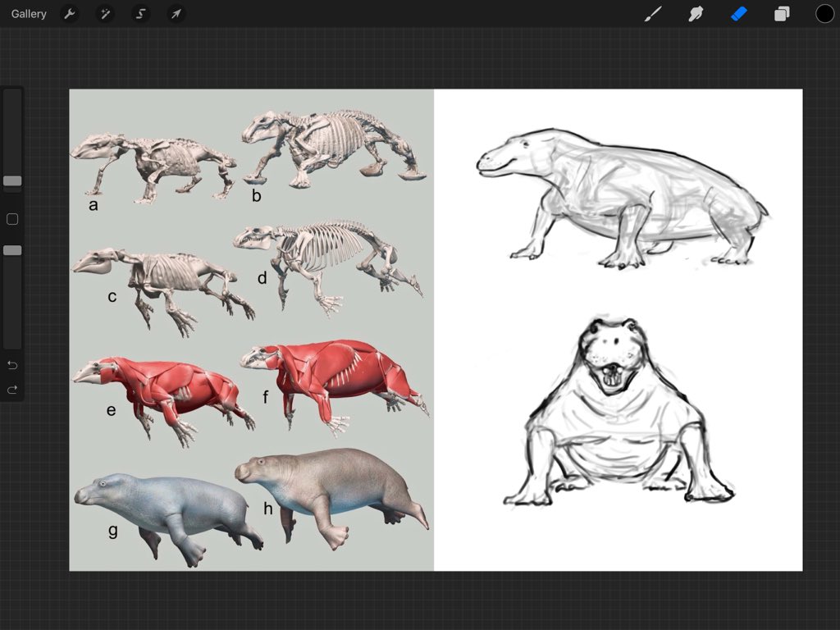Tap reference skeleton labeled b
Screen dimensions: 840x630
coord(335,148)
